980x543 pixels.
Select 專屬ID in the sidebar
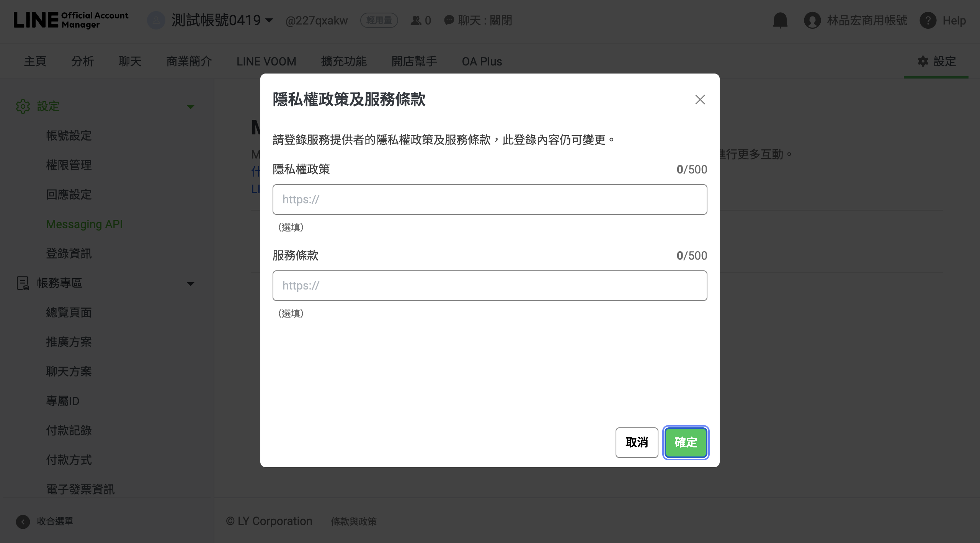click(x=63, y=401)
